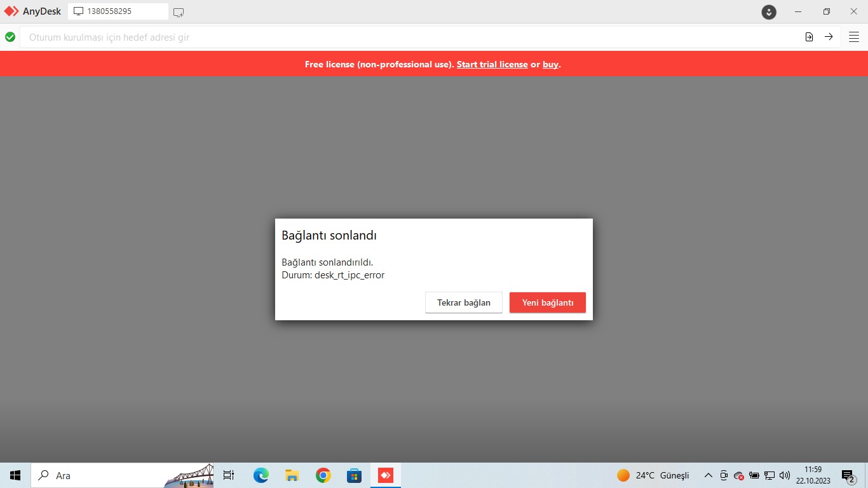Open the volume control in system tray
Viewport: 868px width, 488px height.
tap(785, 475)
